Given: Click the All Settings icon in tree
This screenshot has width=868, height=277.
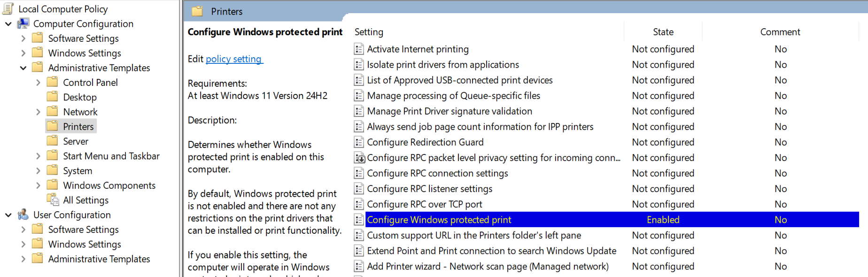Looking at the screenshot, I should coord(53,200).
